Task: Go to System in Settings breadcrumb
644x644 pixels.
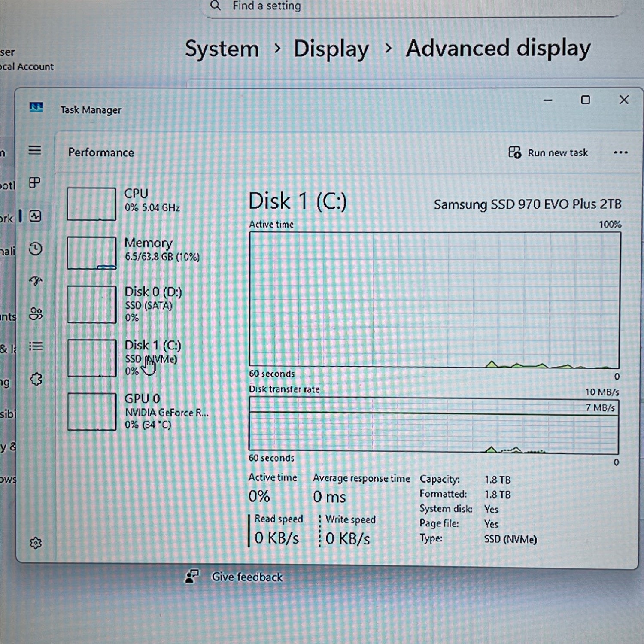Action: [x=222, y=49]
